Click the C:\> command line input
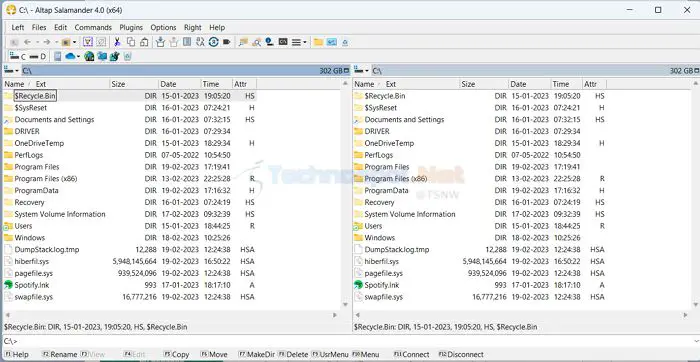 (350, 341)
